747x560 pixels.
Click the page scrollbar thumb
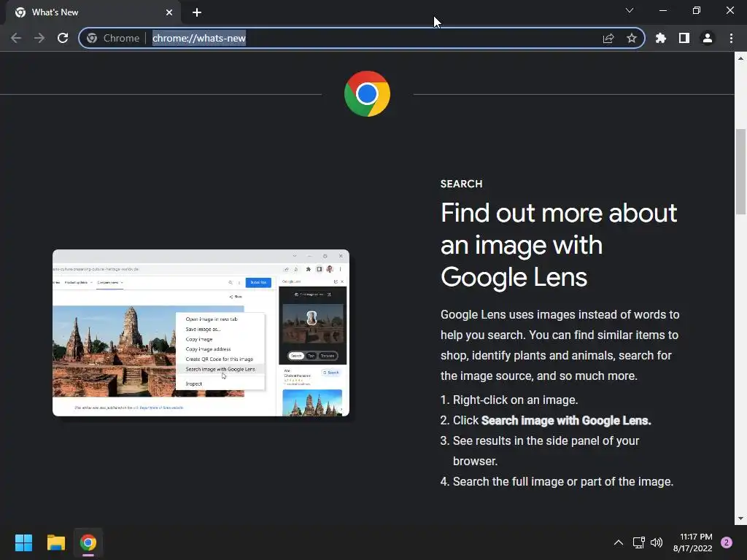coord(740,171)
